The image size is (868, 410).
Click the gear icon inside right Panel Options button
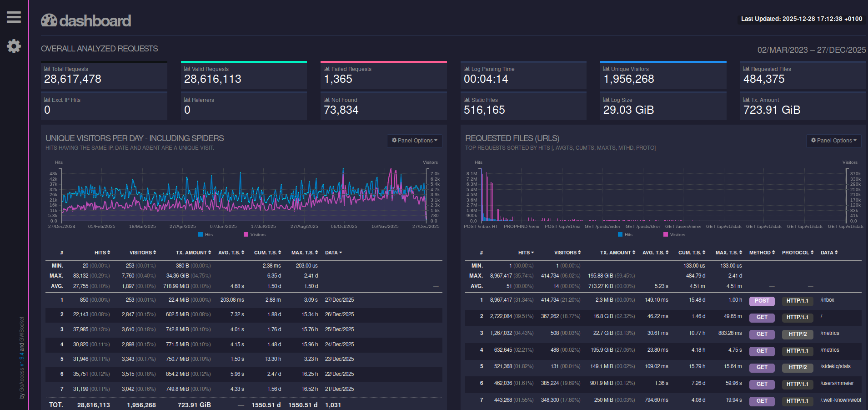click(813, 141)
